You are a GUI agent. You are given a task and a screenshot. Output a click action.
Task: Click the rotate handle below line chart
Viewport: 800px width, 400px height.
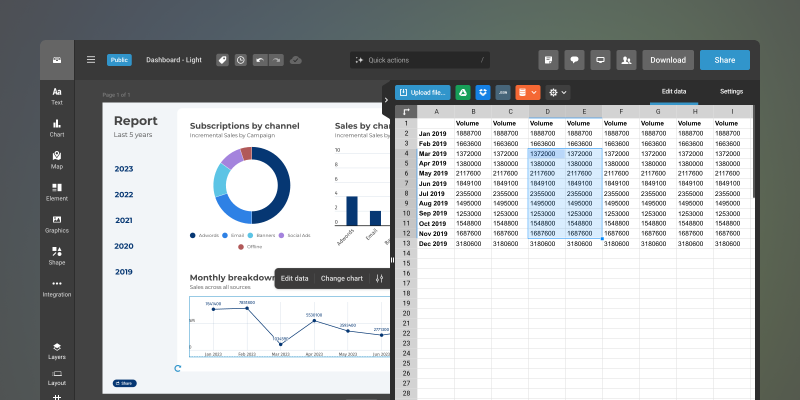[x=178, y=368]
